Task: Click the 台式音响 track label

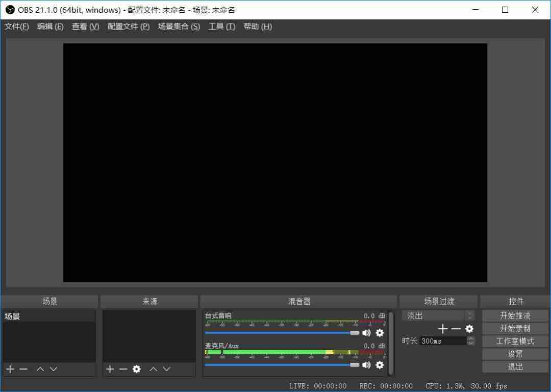Action: (218, 315)
